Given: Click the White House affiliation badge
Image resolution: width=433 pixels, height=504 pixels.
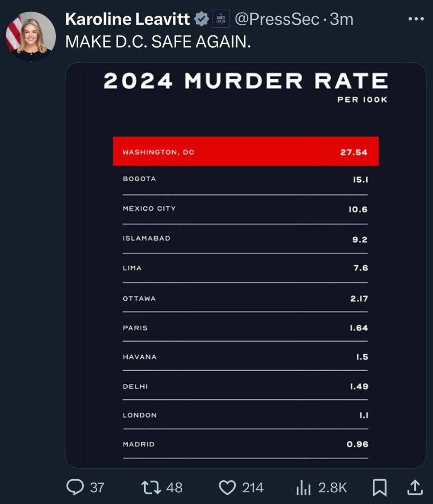Looking at the screenshot, I should 221,19.
